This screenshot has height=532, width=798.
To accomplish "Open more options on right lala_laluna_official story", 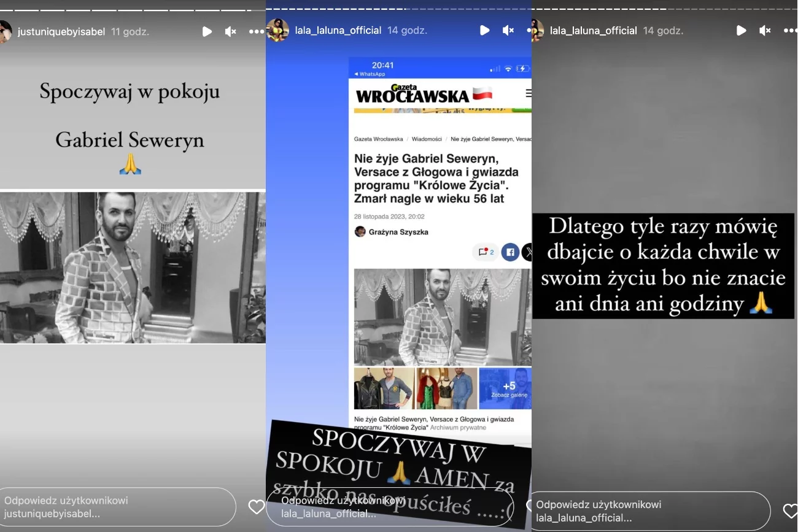I will pos(791,30).
